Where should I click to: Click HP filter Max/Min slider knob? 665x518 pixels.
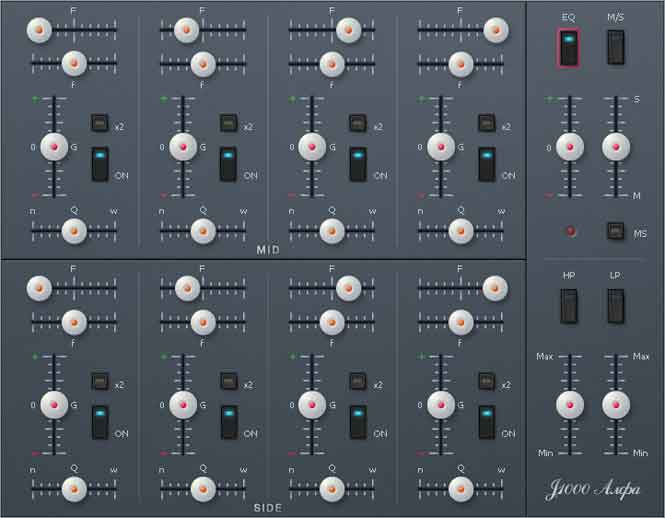pyautogui.click(x=570, y=405)
